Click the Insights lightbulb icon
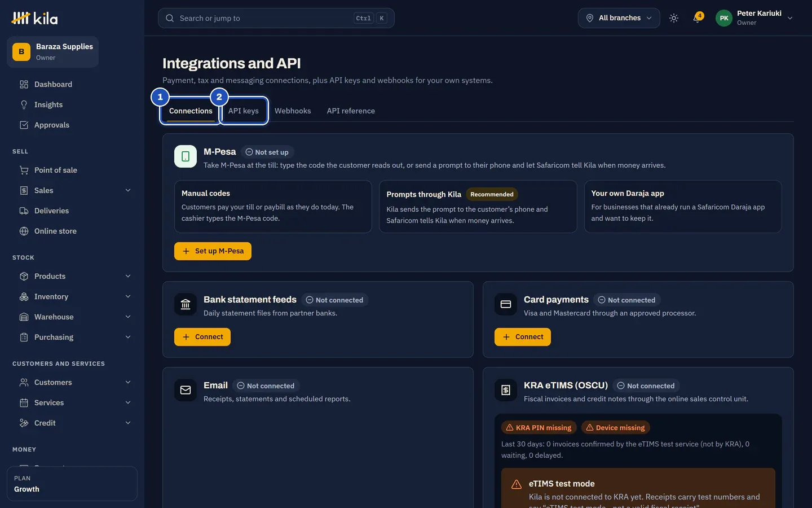Image resolution: width=812 pixels, height=508 pixels. (24, 104)
